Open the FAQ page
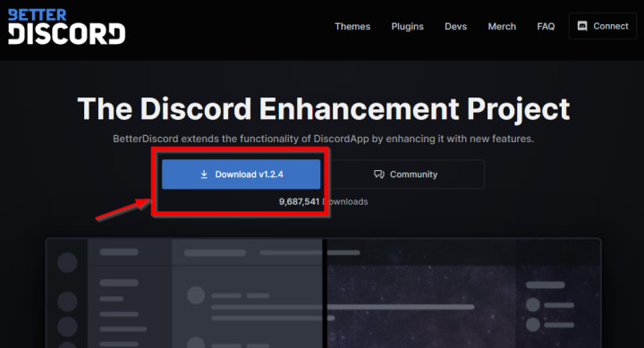 point(546,26)
